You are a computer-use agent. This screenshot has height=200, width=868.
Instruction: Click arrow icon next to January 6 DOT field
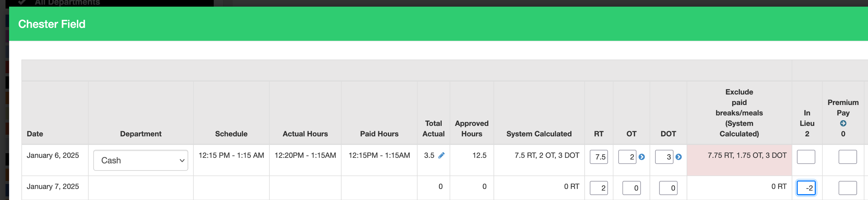(678, 157)
